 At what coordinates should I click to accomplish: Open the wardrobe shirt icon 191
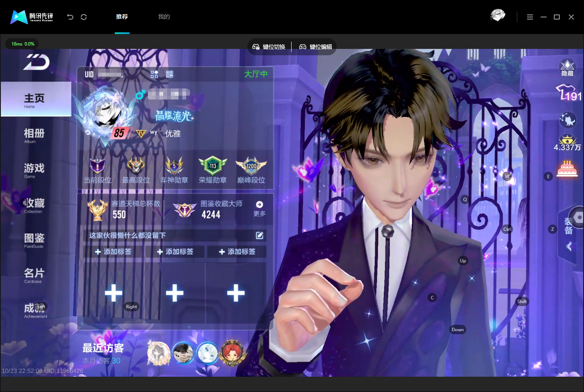(x=569, y=92)
